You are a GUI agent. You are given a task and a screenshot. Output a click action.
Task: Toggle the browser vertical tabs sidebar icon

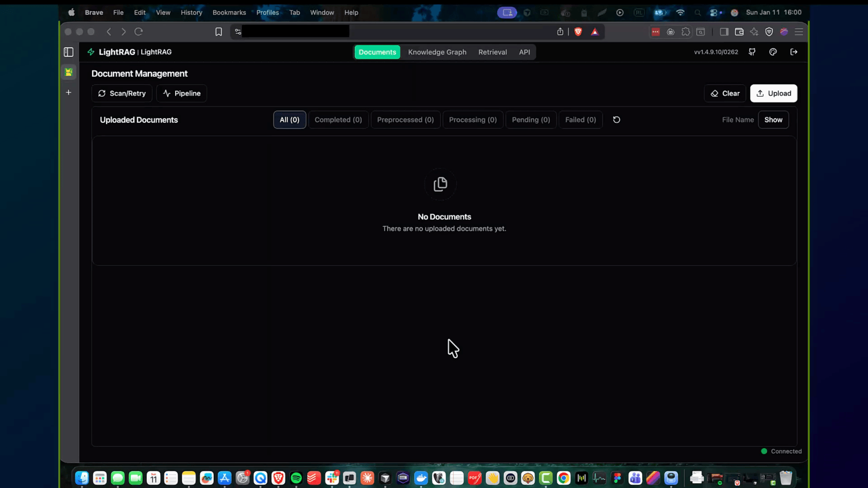pyautogui.click(x=69, y=52)
